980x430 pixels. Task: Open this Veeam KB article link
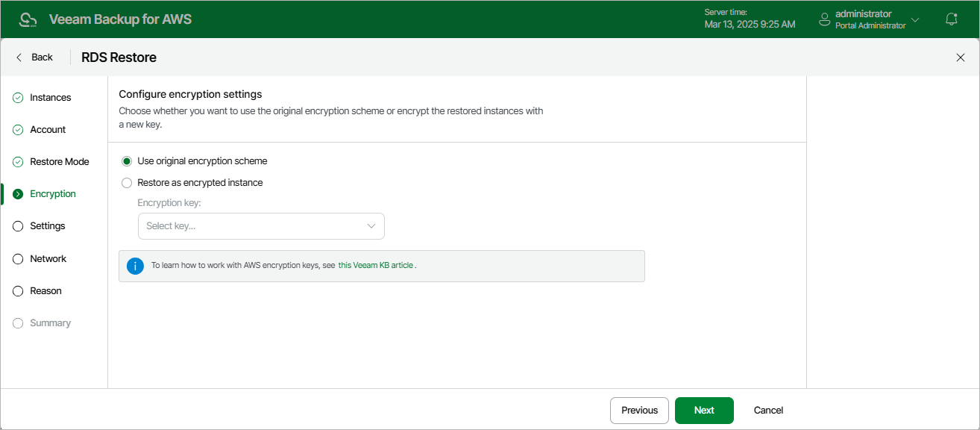[x=376, y=265]
